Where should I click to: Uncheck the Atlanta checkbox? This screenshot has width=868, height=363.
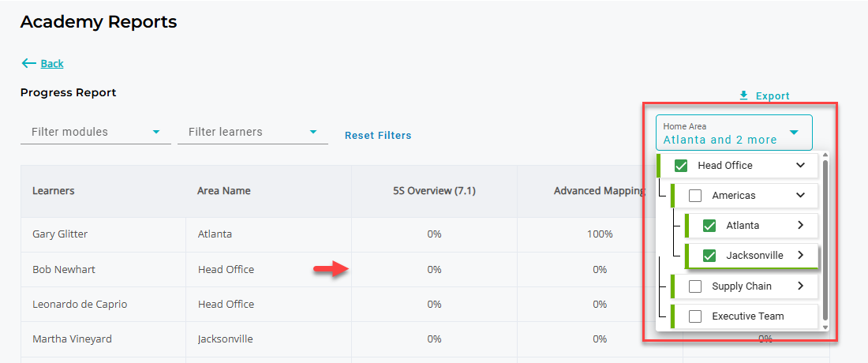point(709,226)
